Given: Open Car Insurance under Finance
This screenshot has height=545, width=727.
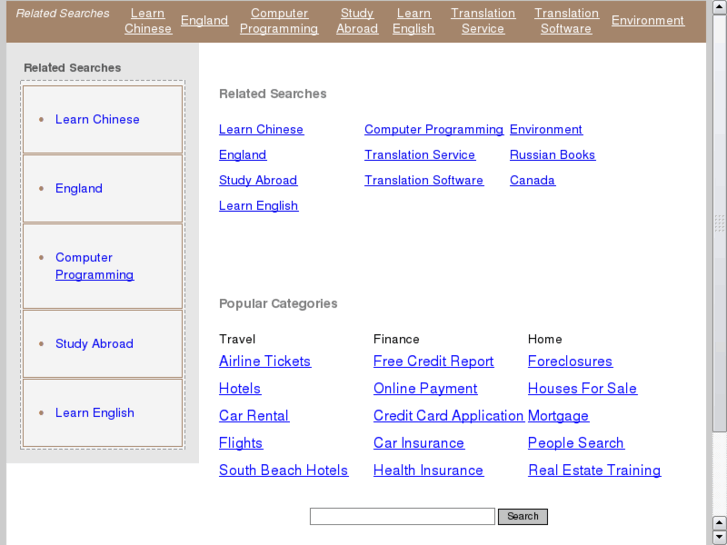Looking at the screenshot, I should (x=419, y=443).
